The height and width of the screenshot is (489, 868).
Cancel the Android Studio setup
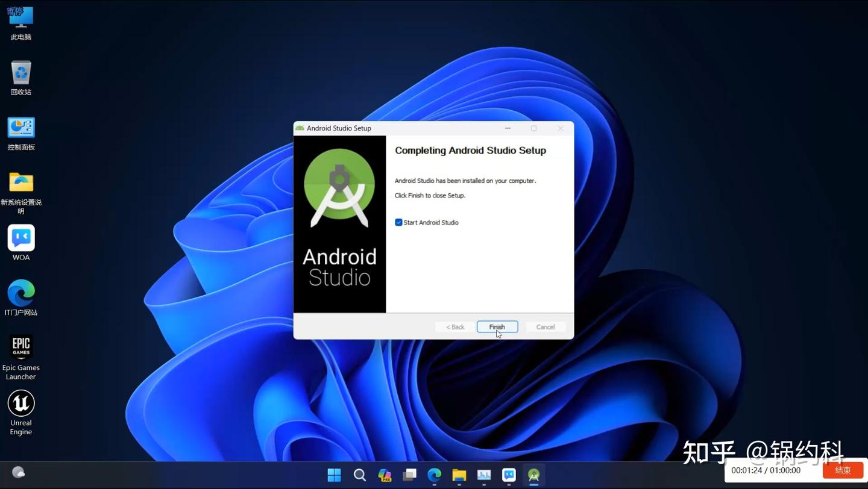coord(546,326)
